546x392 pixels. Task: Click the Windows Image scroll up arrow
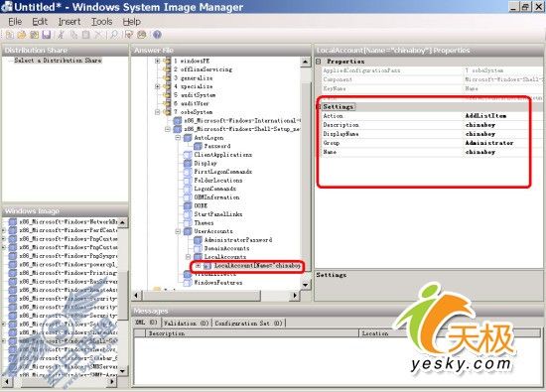122,221
